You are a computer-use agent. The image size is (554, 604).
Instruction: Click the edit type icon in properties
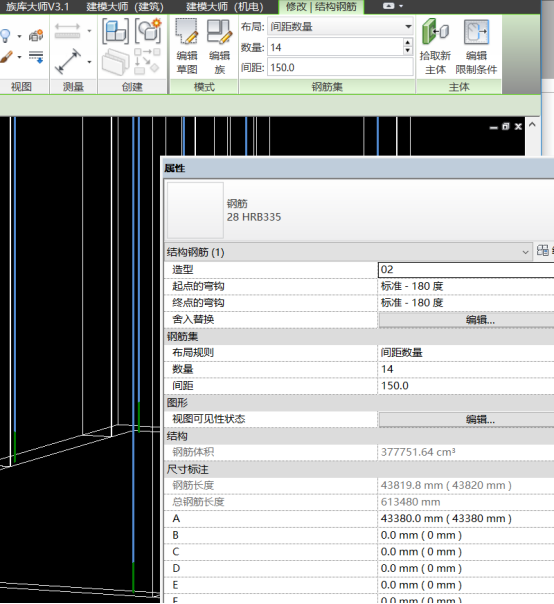click(543, 251)
